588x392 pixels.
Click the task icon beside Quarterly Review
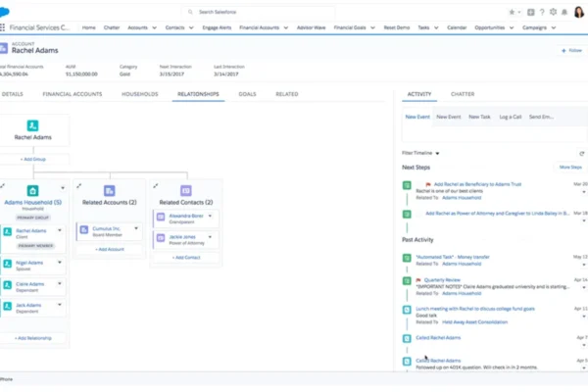pyautogui.click(x=407, y=280)
